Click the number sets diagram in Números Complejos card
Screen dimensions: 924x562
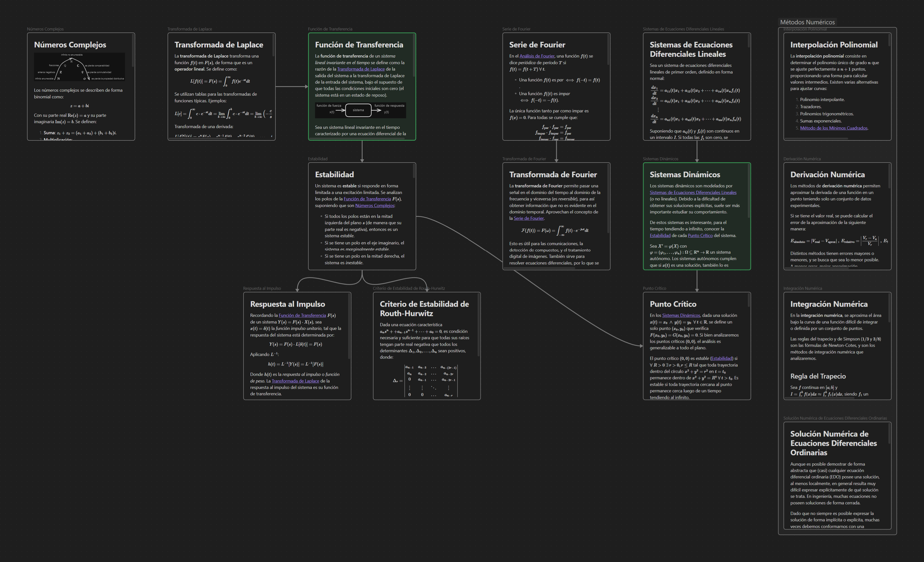pos(80,67)
